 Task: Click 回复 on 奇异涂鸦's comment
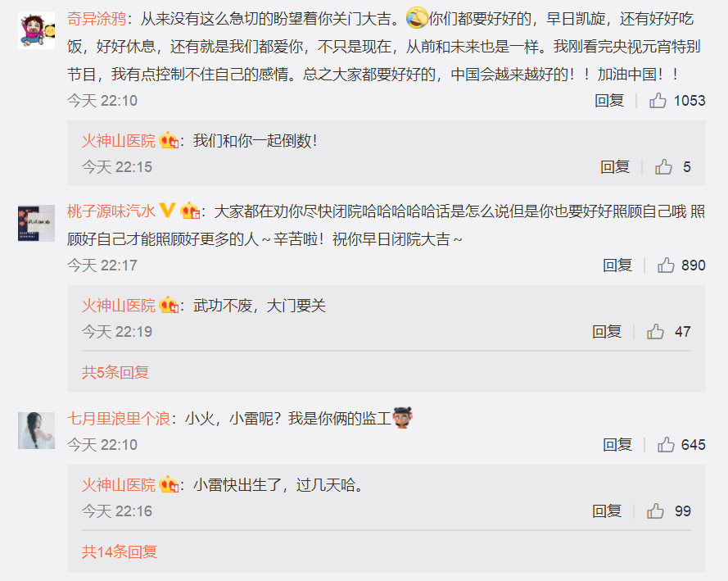[x=609, y=100]
